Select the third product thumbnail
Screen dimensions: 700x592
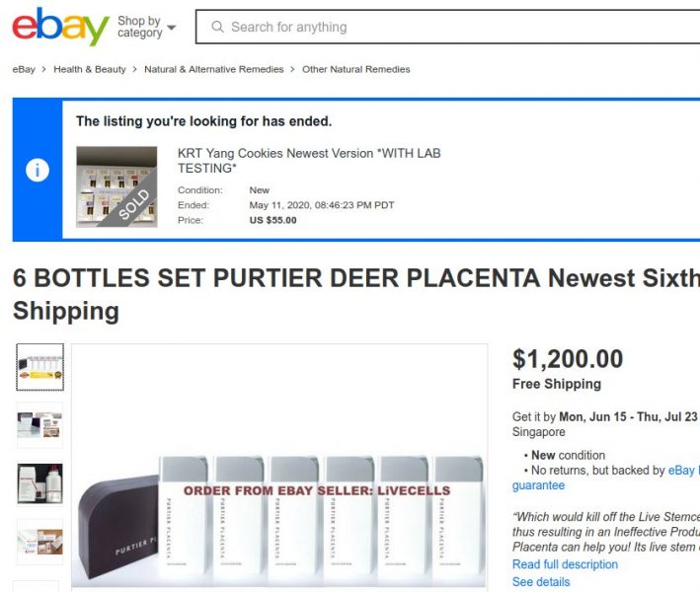point(39,483)
